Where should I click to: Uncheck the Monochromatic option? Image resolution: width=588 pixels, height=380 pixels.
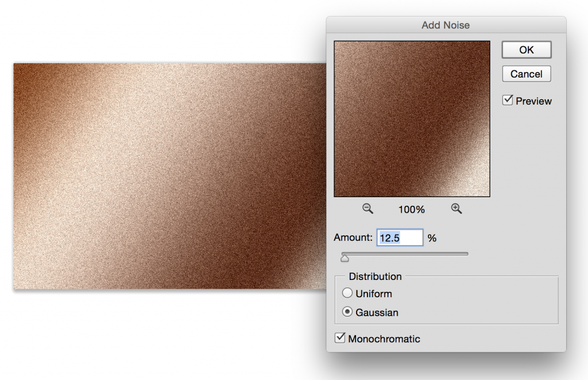(339, 338)
